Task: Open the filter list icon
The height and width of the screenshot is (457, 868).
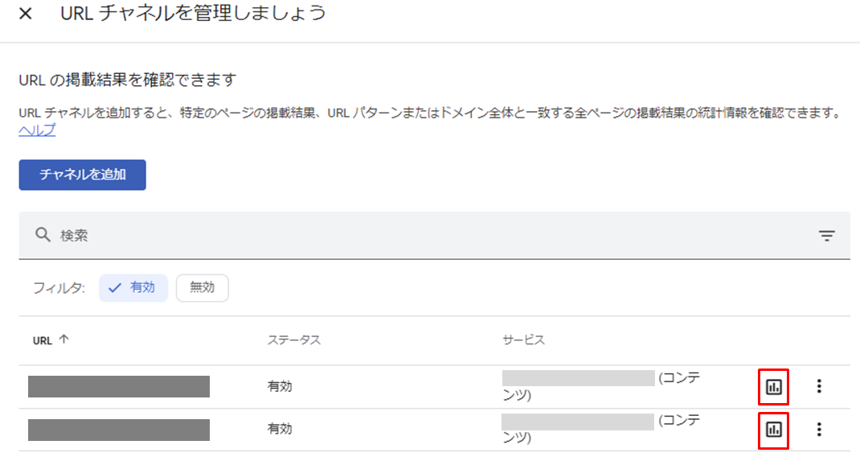Action: click(826, 236)
